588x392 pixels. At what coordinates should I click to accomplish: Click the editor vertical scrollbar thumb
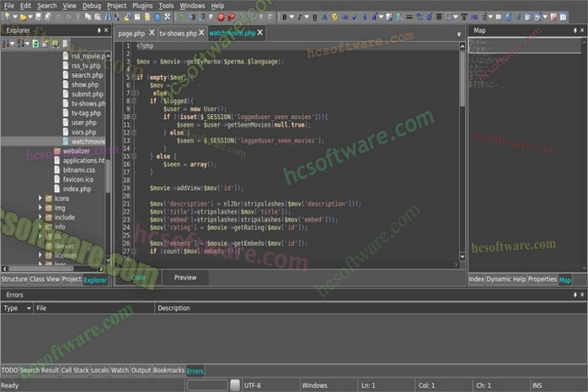click(x=462, y=78)
